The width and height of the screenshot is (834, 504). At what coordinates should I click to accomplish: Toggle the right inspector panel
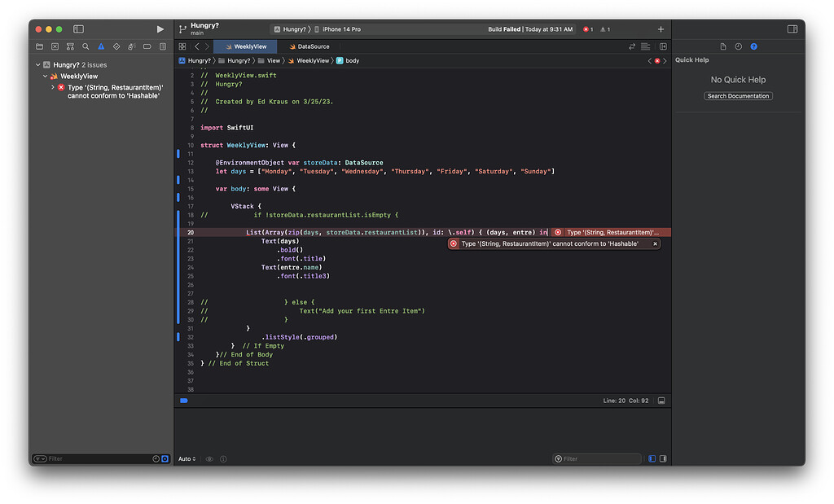[x=792, y=29]
